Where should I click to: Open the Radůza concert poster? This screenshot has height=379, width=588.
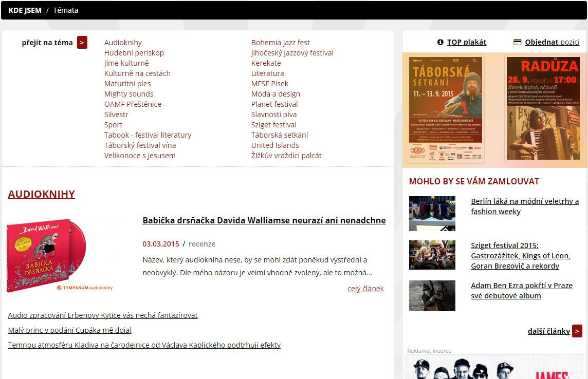click(543, 108)
